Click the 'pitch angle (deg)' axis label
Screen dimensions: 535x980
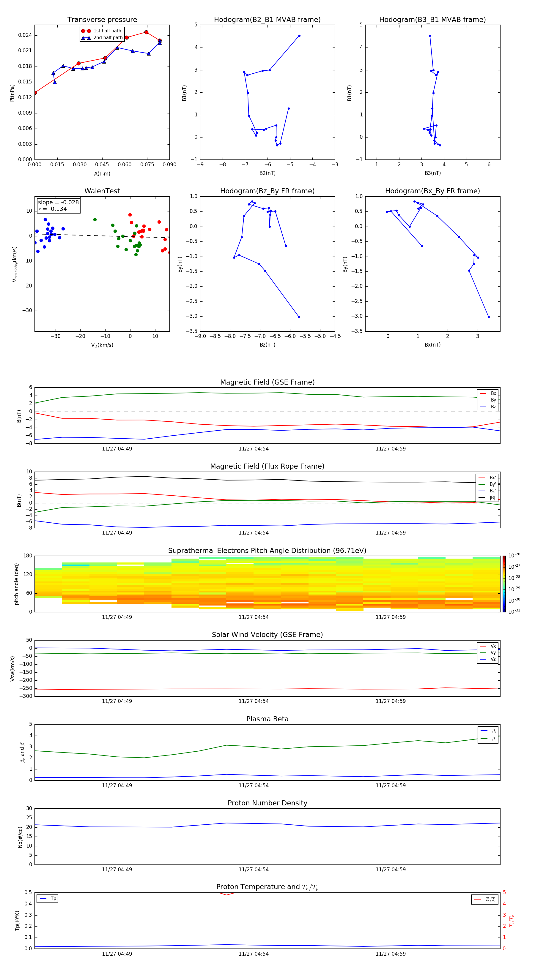coord(16,584)
